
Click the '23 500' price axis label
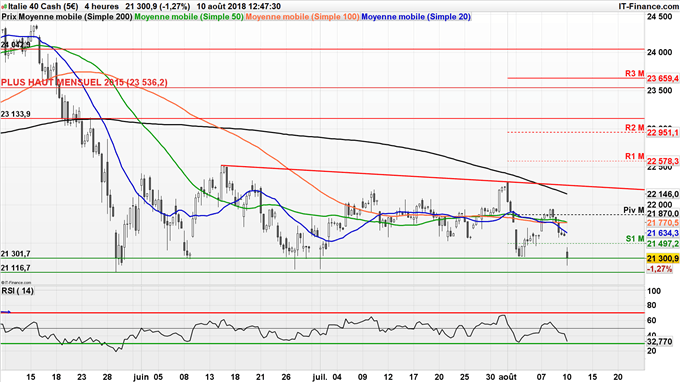coord(659,90)
